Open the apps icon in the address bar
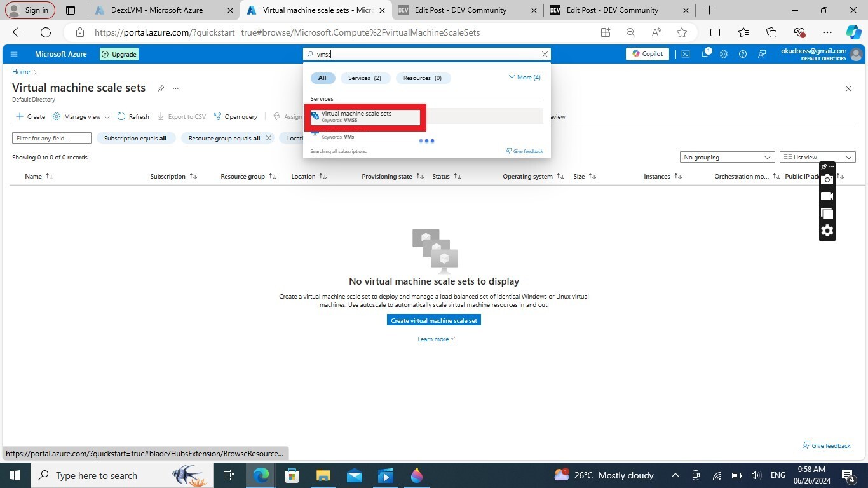Screen dimensions: 868x488 (605, 32)
